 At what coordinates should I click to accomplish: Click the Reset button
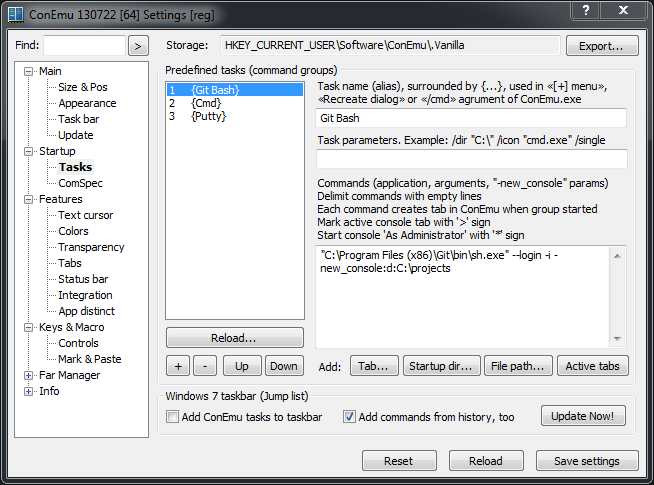click(x=399, y=461)
